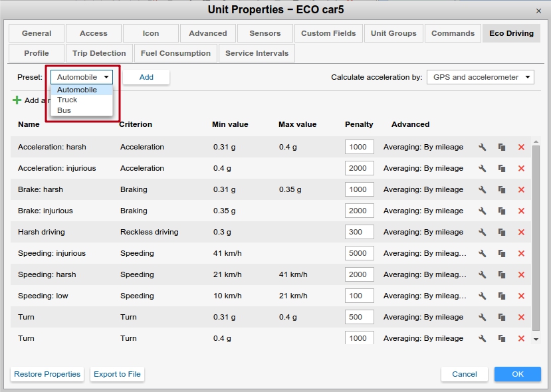Duplicate the Speeding: low row
Screen dimensions: 551x392
[502, 296]
